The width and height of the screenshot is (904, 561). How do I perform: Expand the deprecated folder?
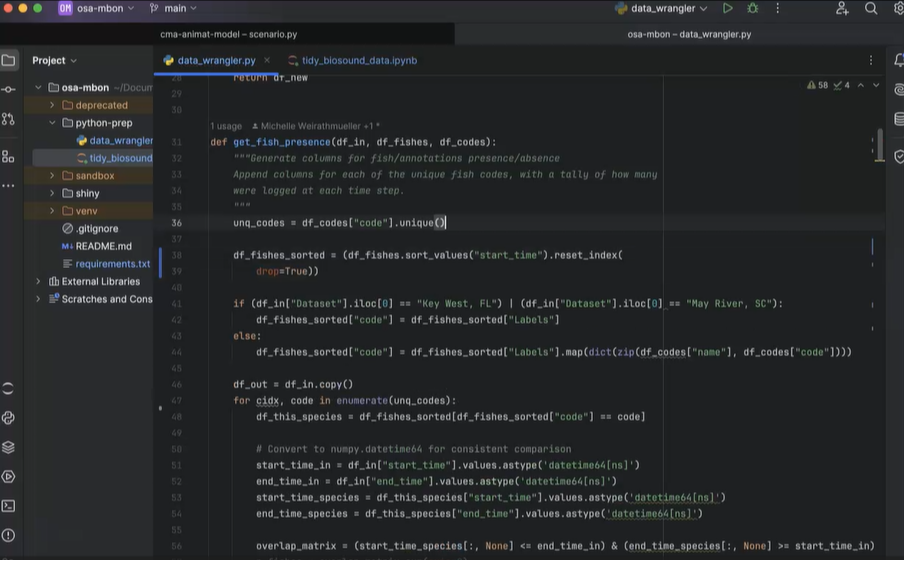coord(52,105)
